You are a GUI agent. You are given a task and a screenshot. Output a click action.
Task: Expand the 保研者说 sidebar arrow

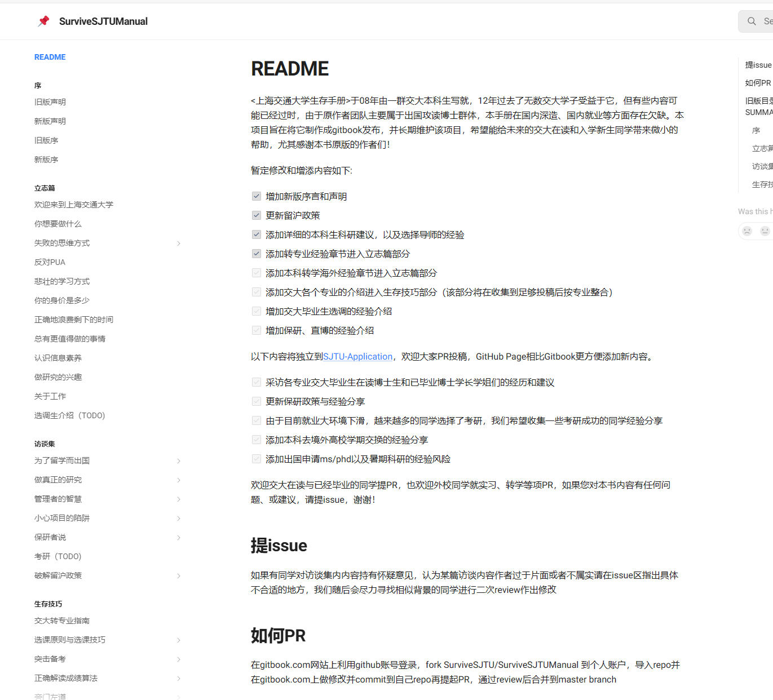[179, 538]
